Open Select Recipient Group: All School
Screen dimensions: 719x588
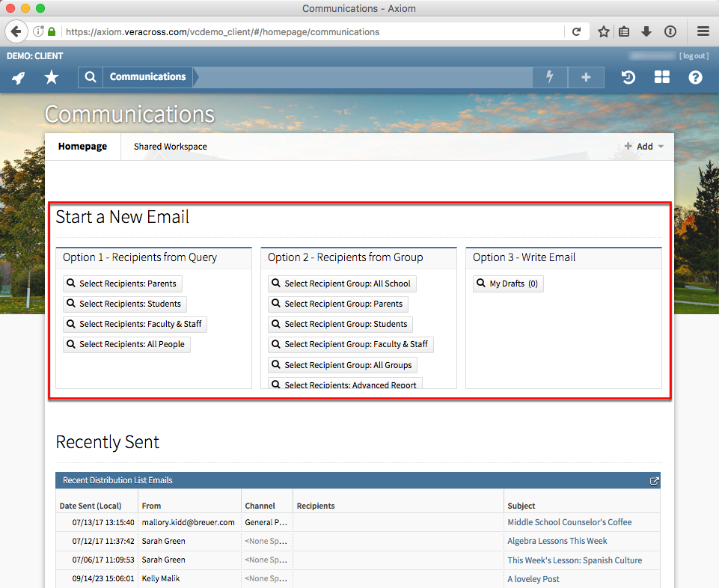(x=342, y=284)
